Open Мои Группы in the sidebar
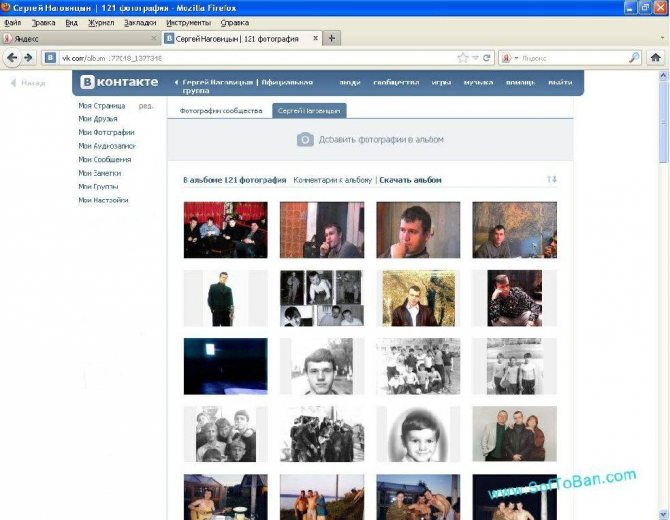670x520 pixels. point(98,187)
